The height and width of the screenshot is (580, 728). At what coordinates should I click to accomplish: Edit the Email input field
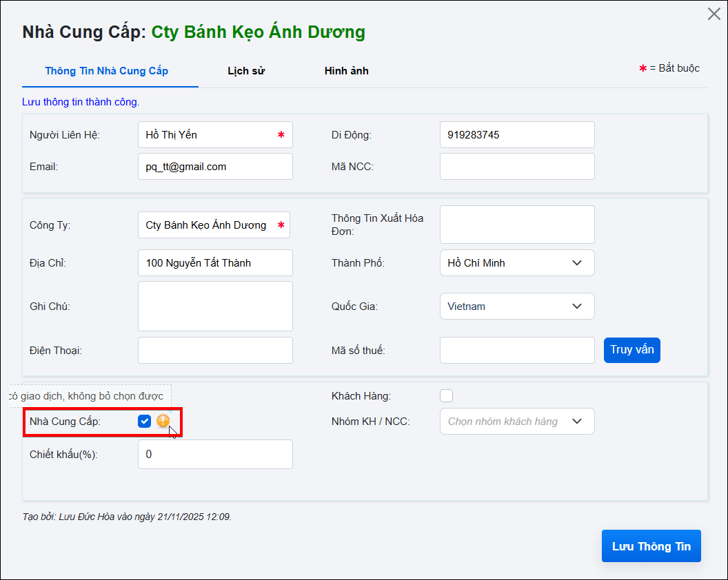point(215,166)
